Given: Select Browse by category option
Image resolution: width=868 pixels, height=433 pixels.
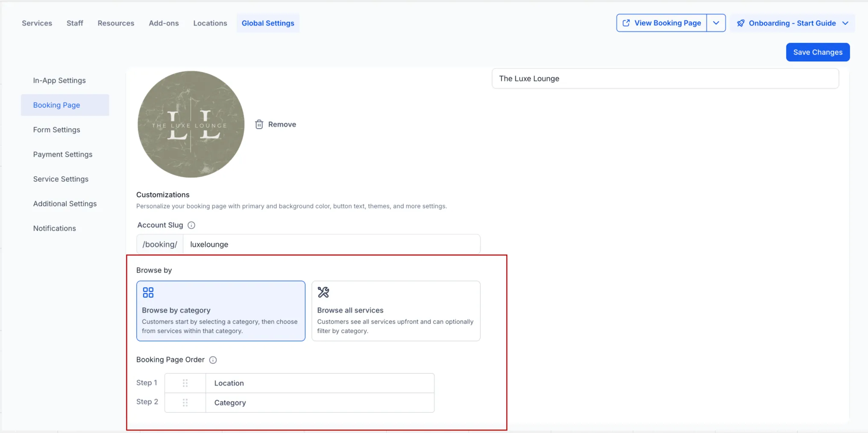Looking at the screenshot, I should pyautogui.click(x=220, y=311).
